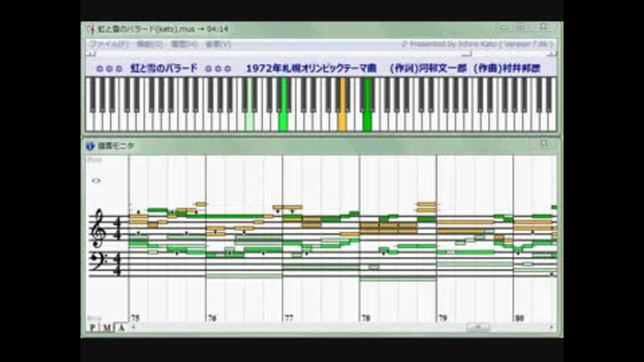The width and height of the screenshot is (644, 362).
Task: Click measure number 78
Action: click(x=366, y=318)
